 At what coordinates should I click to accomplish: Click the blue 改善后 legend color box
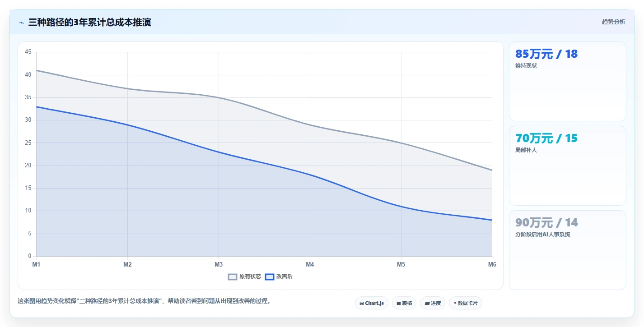270,276
